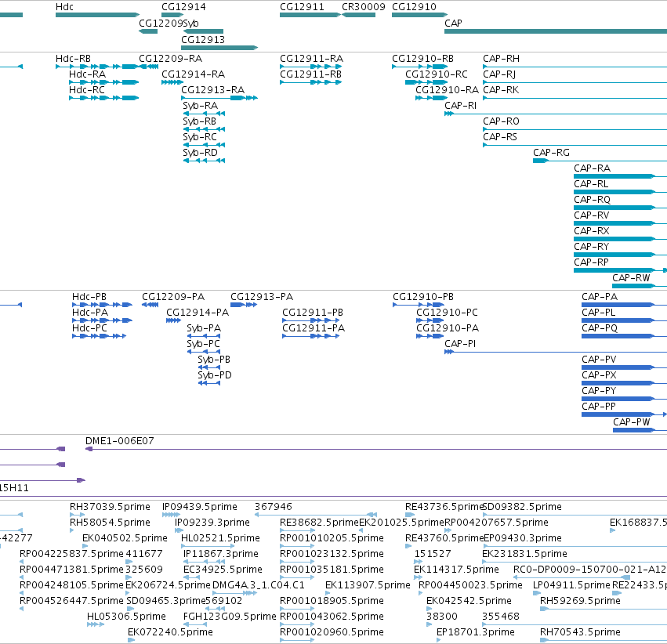Click the CG12911-PB protein label
The image size is (667, 644).
313,313
